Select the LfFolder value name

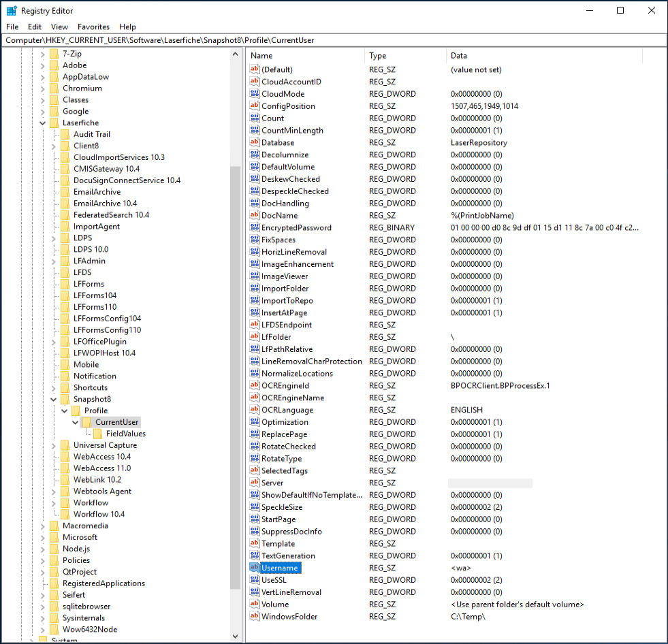tap(276, 337)
